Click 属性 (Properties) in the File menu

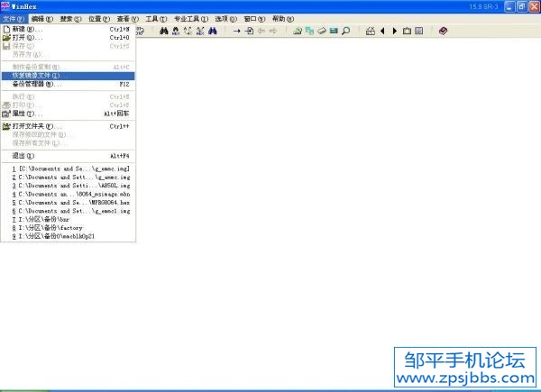point(27,114)
